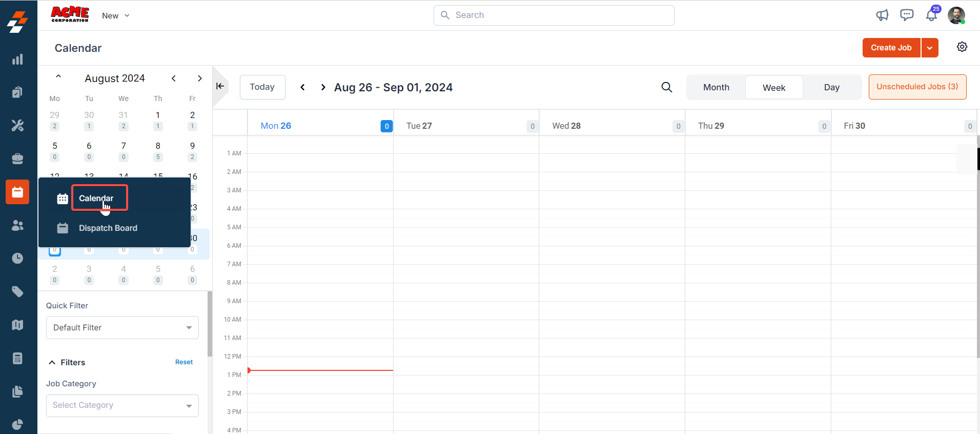980x434 pixels.
Task: Open the Default Filter dropdown
Action: [122, 327]
